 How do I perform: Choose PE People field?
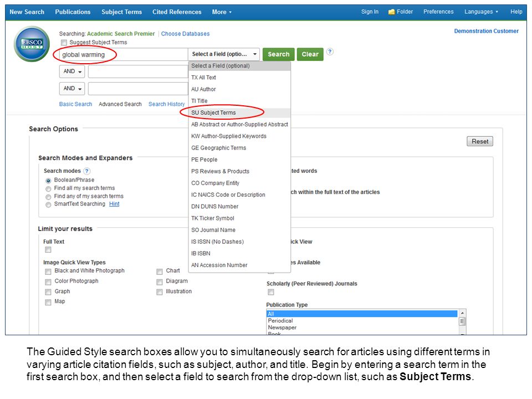[239, 160]
